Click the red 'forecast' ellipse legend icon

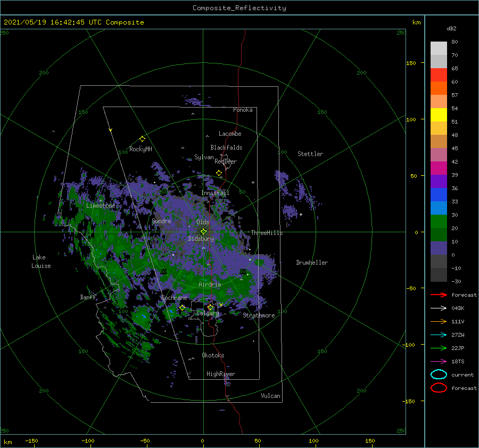point(439,388)
